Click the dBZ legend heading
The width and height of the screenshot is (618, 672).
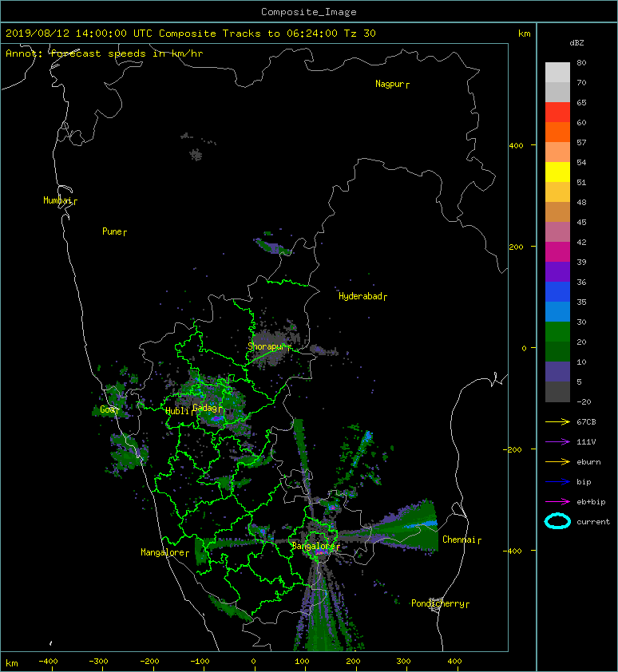pyautogui.click(x=576, y=43)
